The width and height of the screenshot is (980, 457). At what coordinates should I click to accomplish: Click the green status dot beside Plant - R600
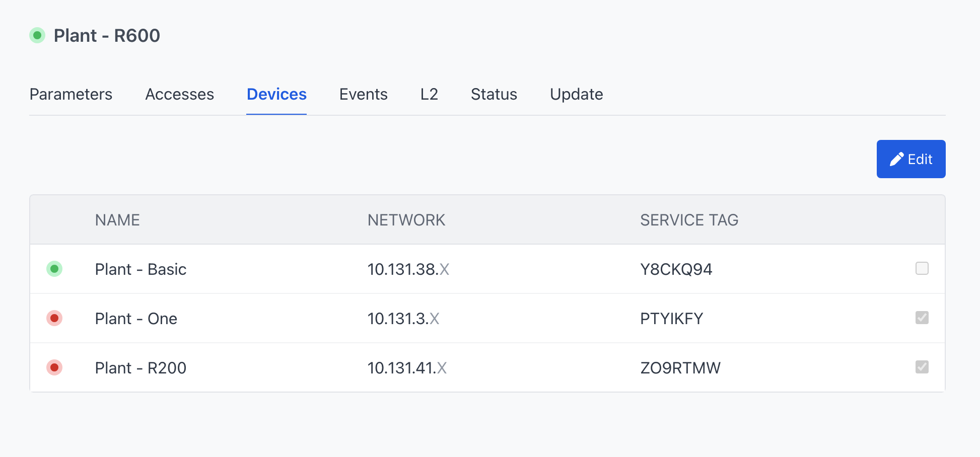(x=37, y=35)
